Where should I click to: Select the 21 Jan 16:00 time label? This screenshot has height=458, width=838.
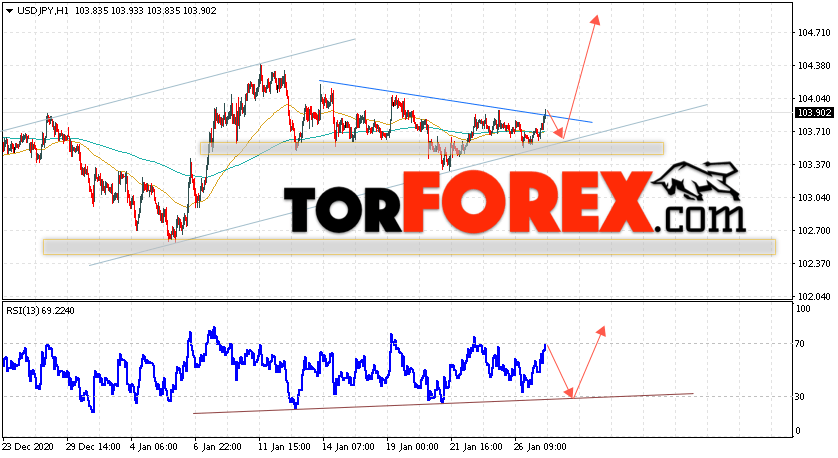tap(476, 447)
